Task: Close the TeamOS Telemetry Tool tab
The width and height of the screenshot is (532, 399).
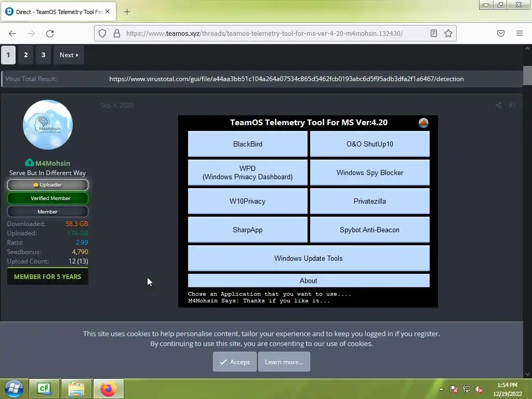Action: click(x=108, y=11)
